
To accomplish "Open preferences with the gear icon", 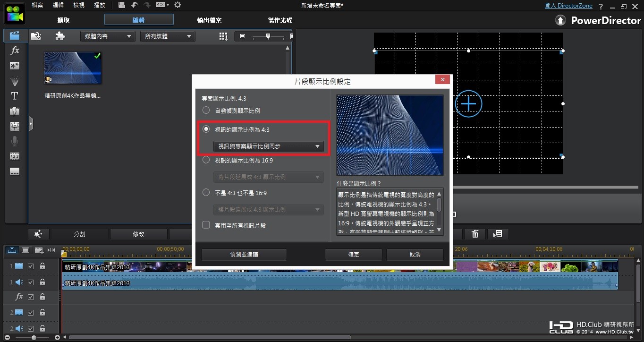I will (x=178, y=5).
